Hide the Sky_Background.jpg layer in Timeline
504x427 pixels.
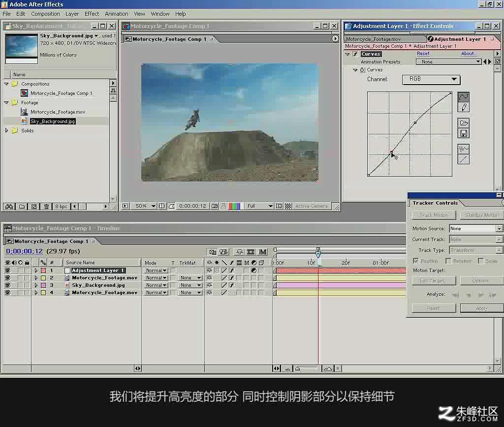(x=7, y=285)
